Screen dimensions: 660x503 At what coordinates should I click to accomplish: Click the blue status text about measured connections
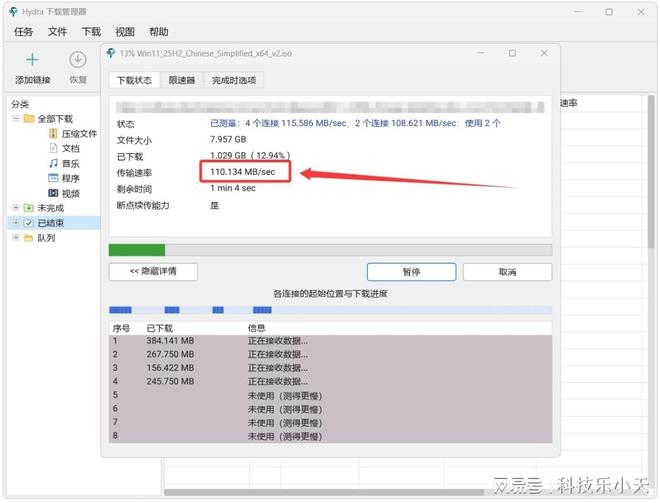pos(355,123)
